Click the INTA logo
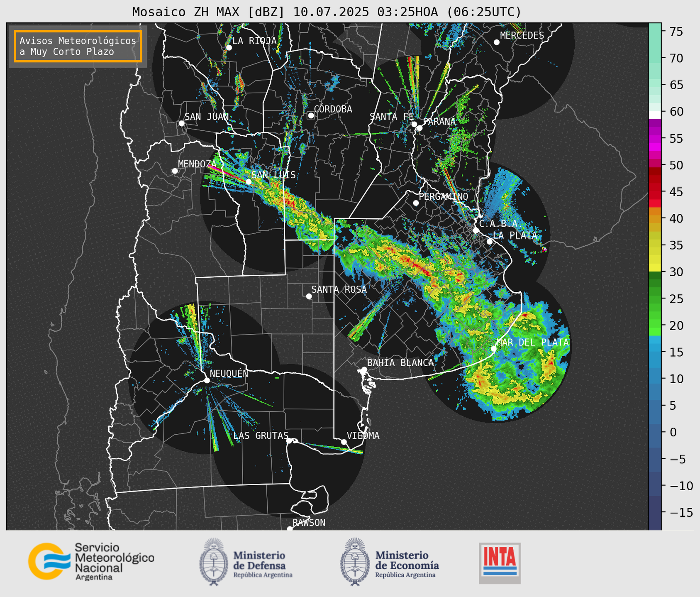The width and height of the screenshot is (700, 597). click(x=500, y=563)
